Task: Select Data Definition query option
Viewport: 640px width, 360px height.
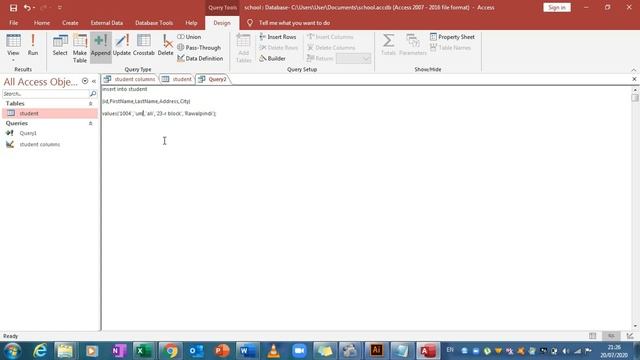Action: pyautogui.click(x=200, y=58)
